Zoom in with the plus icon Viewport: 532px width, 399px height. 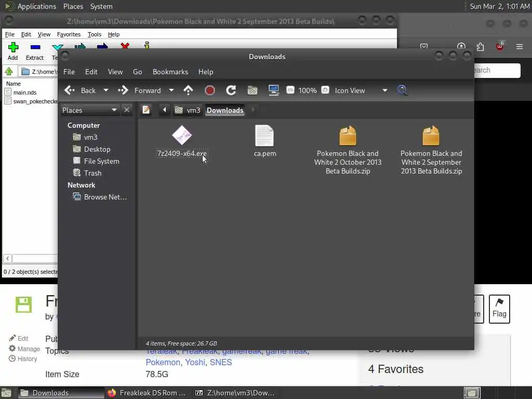pos(325,90)
